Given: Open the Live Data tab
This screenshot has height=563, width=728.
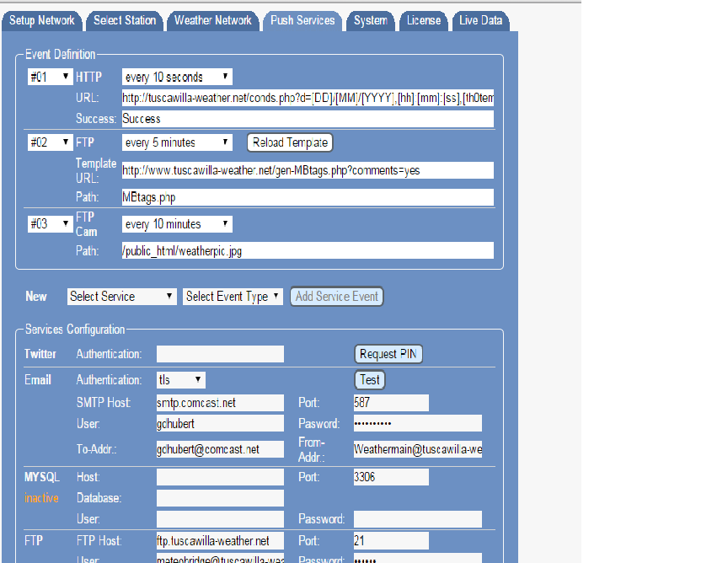Looking at the screenshot, I should coord(480,20).
